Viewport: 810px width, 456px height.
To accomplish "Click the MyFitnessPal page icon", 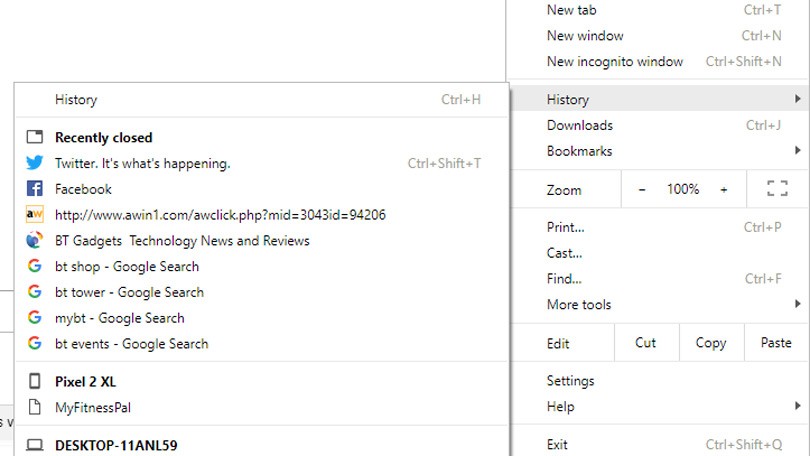I will [35, 407].
